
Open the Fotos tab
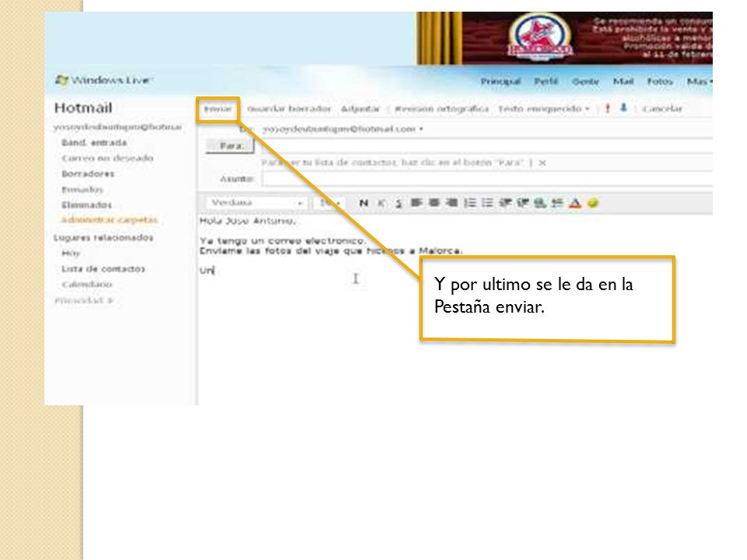pos(660,82)
